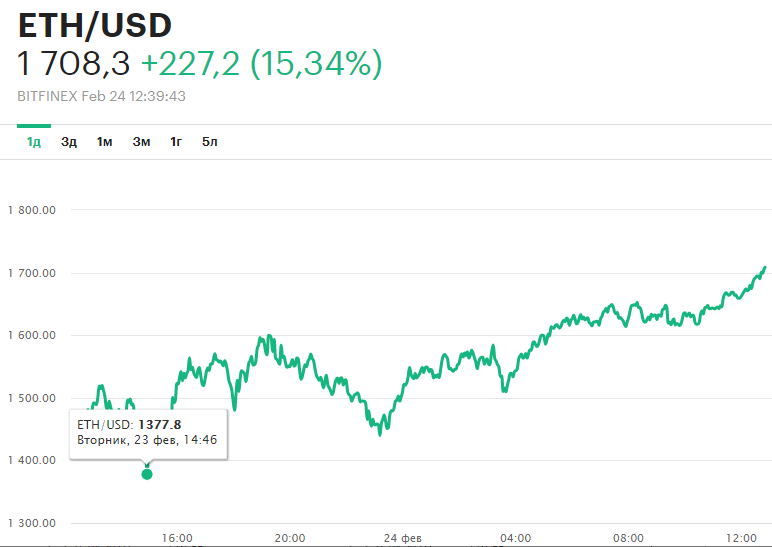Viewport: 772px width, 547px height.
Task: Click the BITFINEX exchange label
Action: (x=47, y=96)
